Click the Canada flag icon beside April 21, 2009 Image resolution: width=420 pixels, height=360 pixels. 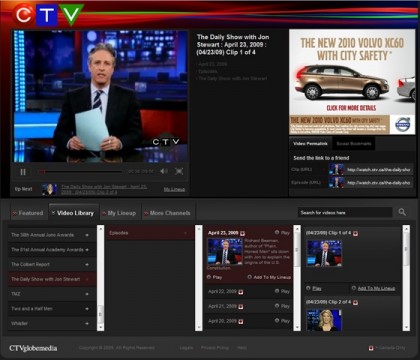click(241, 307)
